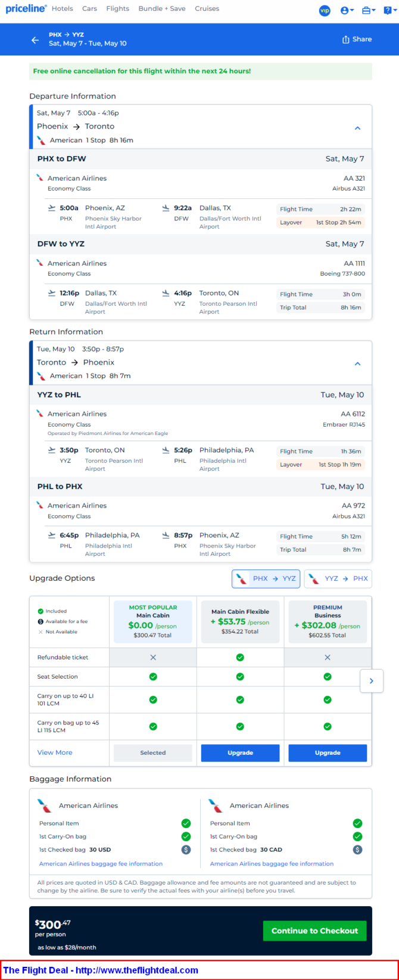Viewport: 399px width, 980px height.
Task: Collapse the Phoenix to Toronto departure details
Action: pos(357,128)
